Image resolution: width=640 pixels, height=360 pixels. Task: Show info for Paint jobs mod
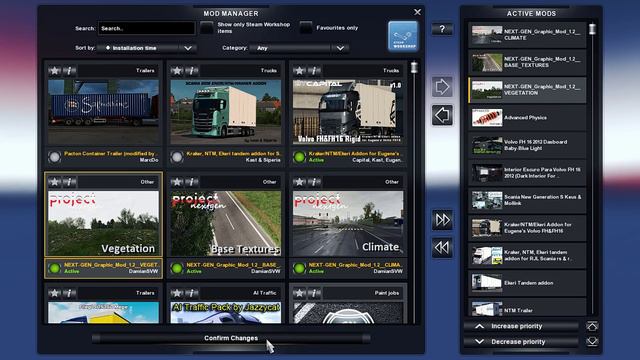pyautogui.click(x=314, y=293)
